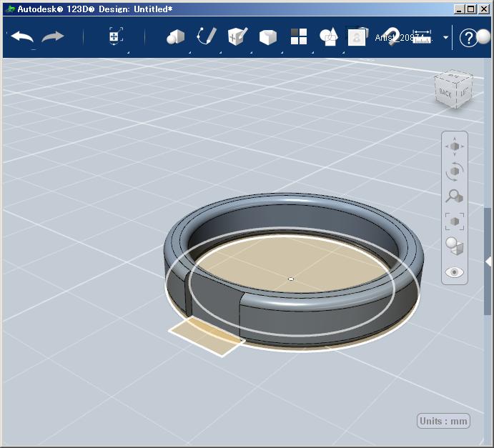This screenshot has width=494, height=448.
Task: Click the Fit to view tool
Action: click(x=454, y=221)
